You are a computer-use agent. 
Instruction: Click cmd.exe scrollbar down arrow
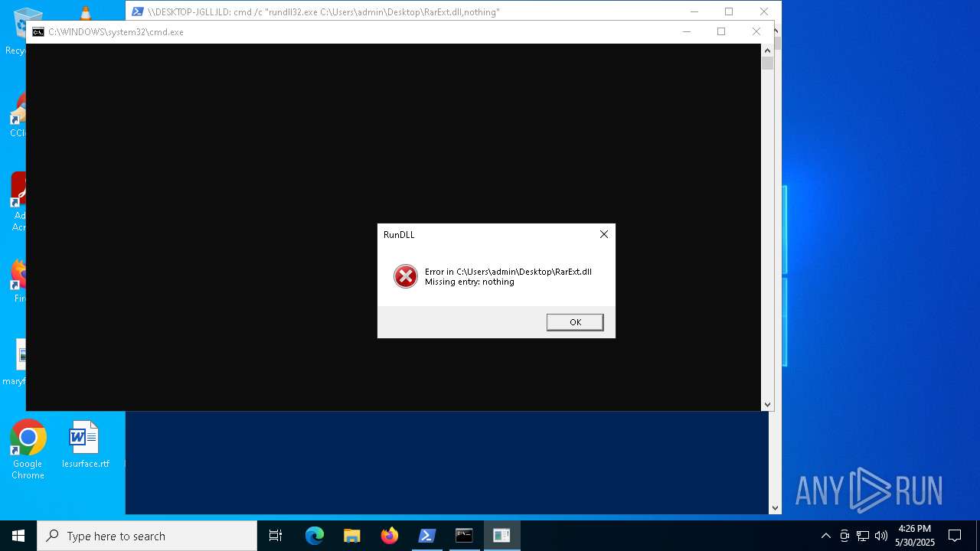pyautogui.click(x=767, y=405)
